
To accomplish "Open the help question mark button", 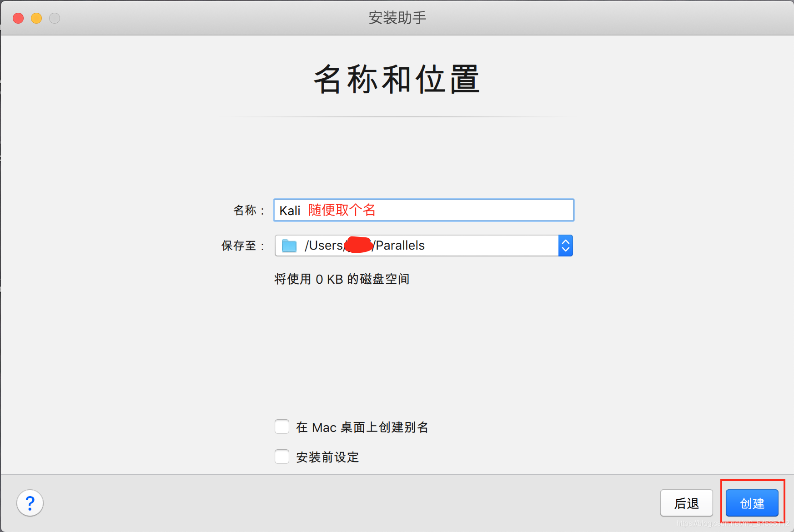I will (30, 503).
